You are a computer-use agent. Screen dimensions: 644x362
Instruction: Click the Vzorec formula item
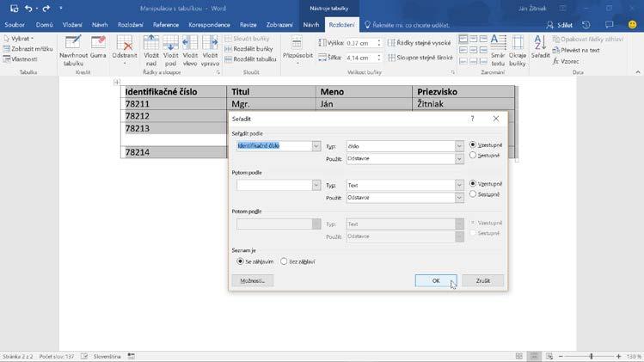[x=566, y=61]
